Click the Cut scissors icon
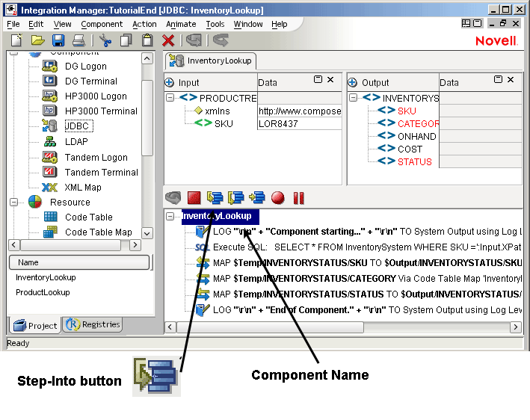The height and width of the screenshot is (420, 530). click(x=105, y=40)
